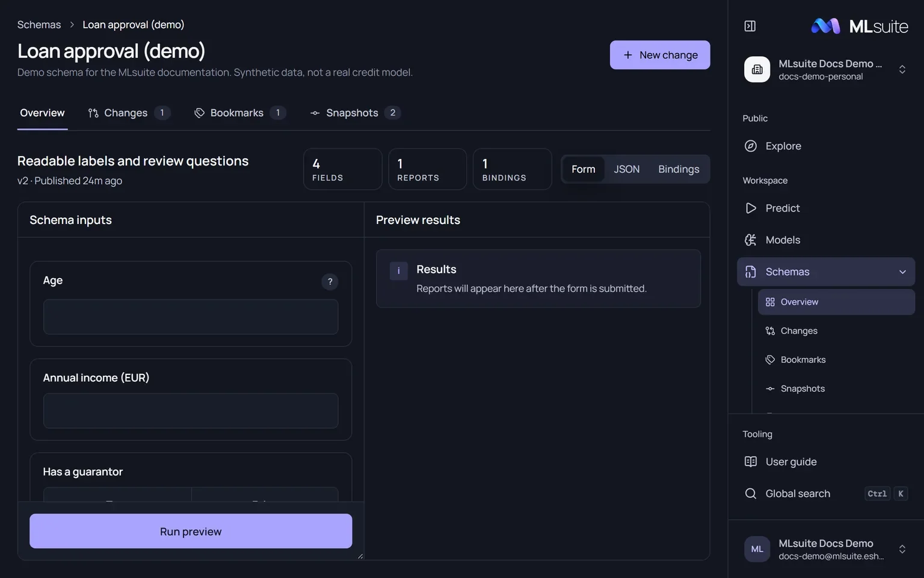Viewport: 924px width, 578px height.
Task: Open the Changes tab
Action: [x=129, y=113]
